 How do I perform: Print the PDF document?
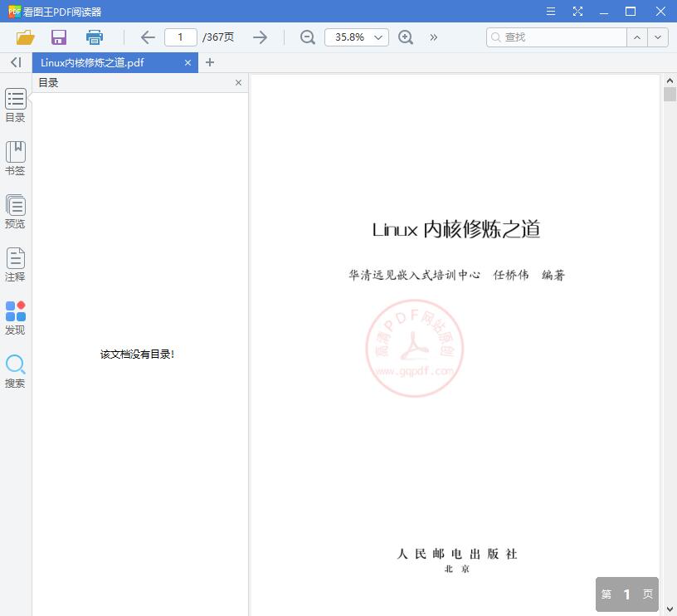point(94,37)
